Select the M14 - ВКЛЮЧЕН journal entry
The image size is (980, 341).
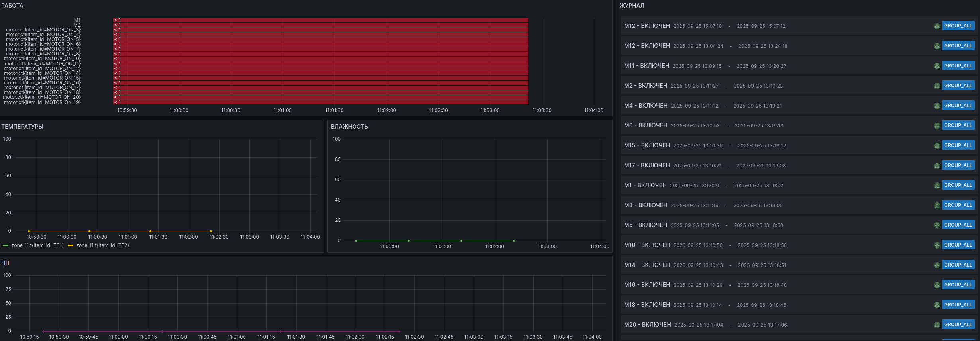coord(647,265)
